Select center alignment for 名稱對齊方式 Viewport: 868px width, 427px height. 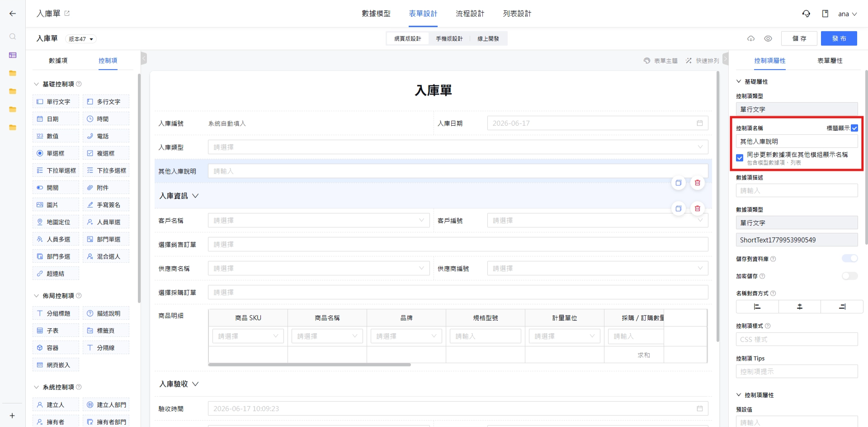(x=800, y=307)
